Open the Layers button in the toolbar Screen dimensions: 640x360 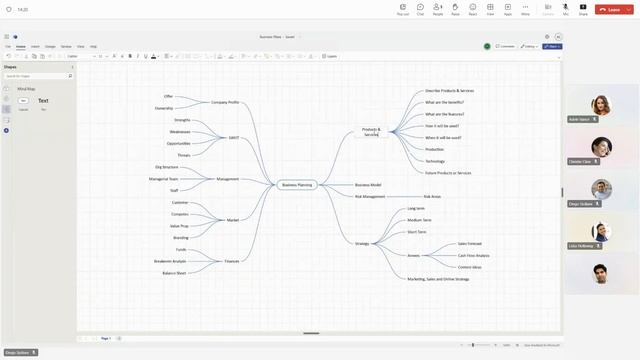pos(329,56)
